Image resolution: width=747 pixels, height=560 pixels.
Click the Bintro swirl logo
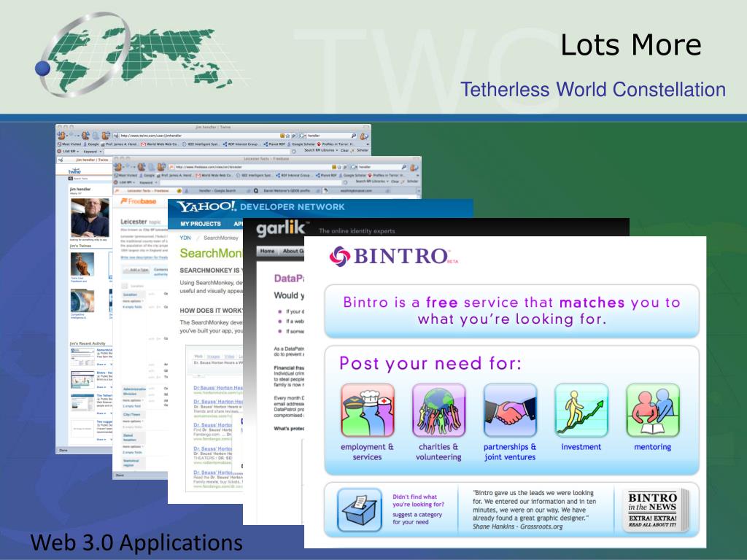pyautogui.click(x=340, y=256)
